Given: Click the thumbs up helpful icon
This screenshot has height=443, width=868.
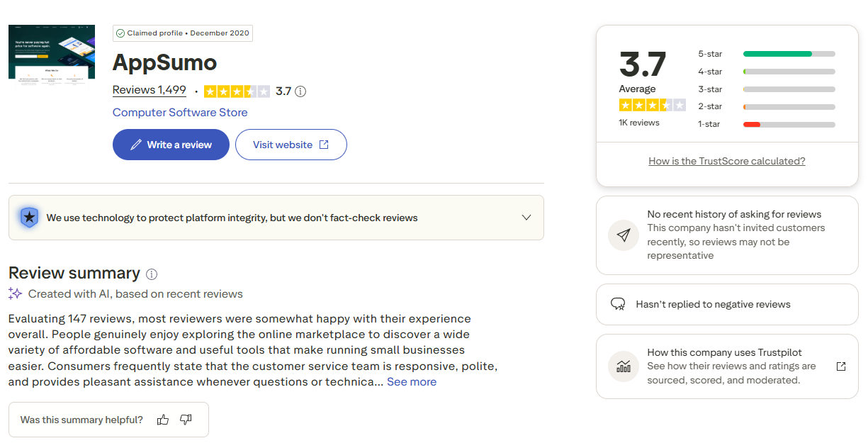Looking at the screenshot, I should pyautogui.click(x=163, y=420).
